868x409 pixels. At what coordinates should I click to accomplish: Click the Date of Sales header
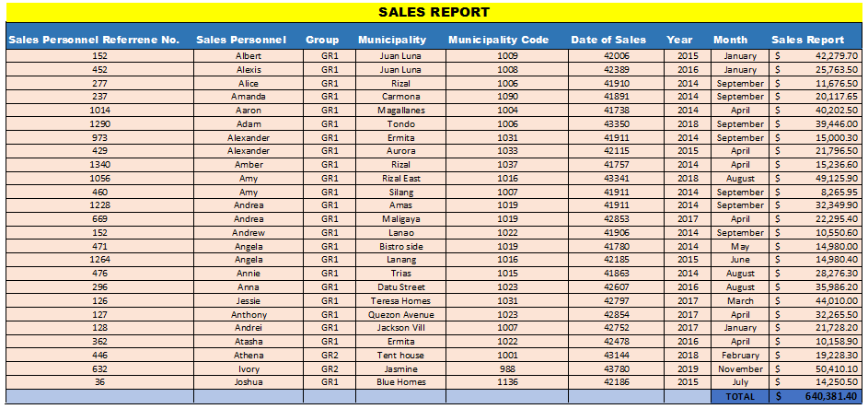tap(608, 40)
